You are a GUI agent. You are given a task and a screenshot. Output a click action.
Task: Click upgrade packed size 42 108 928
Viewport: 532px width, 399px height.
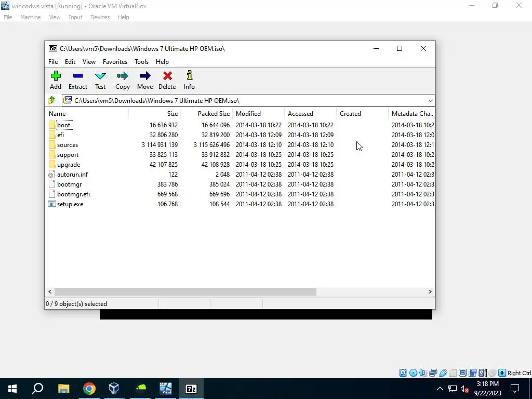216,164
